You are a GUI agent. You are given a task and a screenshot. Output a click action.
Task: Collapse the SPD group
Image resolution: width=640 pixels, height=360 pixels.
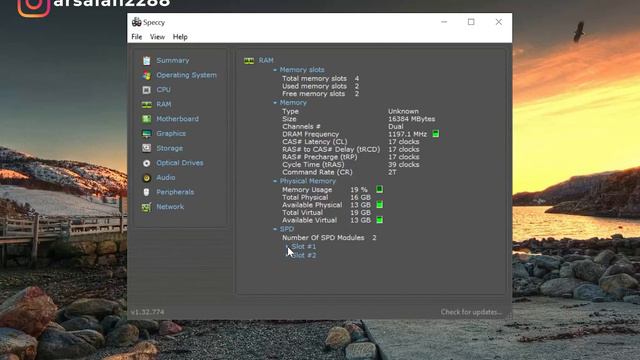click(x=275, y=229)
